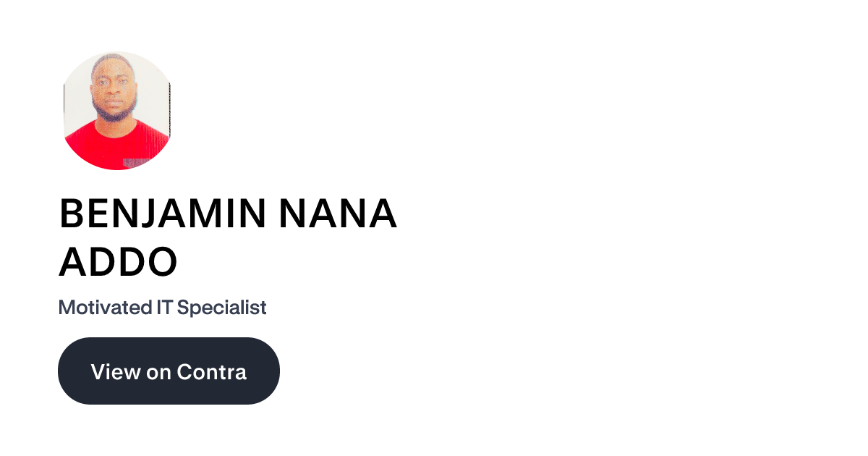This screenshot has width=868, height=456.
Task: Open Benjamin's profile via the Contra button
Action: click(x=169, y=371)
